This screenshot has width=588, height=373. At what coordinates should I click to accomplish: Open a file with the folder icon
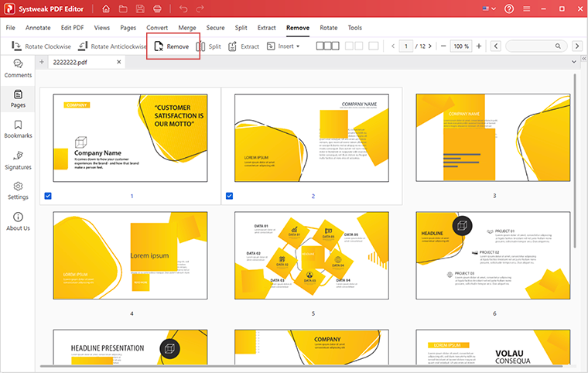123,9
